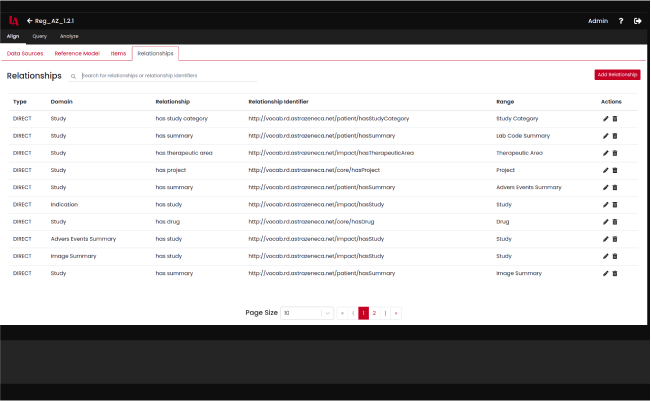This screenshot has height=401, width=651.
Task: Open help via the question mark icon
Action: click(x=621, y=21)
